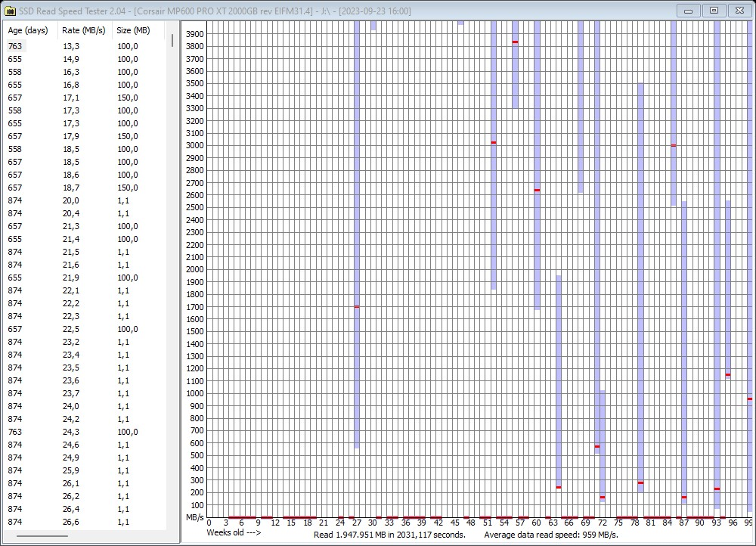Sort list by Age (days) column header
Viewport: 756px width, 546px height.
tap(30, 30)
